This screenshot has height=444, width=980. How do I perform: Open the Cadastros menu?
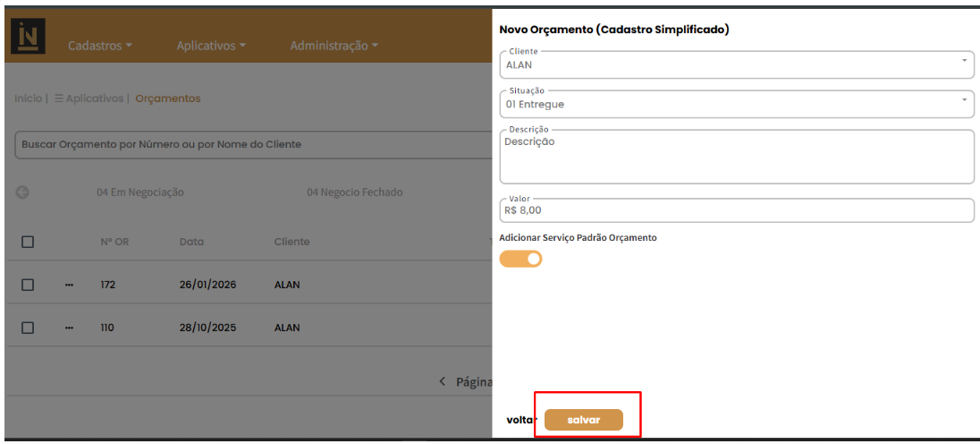100,46
